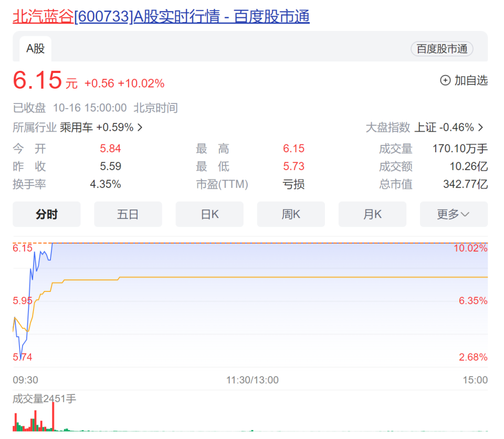Open the 日K daily candlestick chart
The width and height of the screenshot is (504, 439).
[209, 214]
